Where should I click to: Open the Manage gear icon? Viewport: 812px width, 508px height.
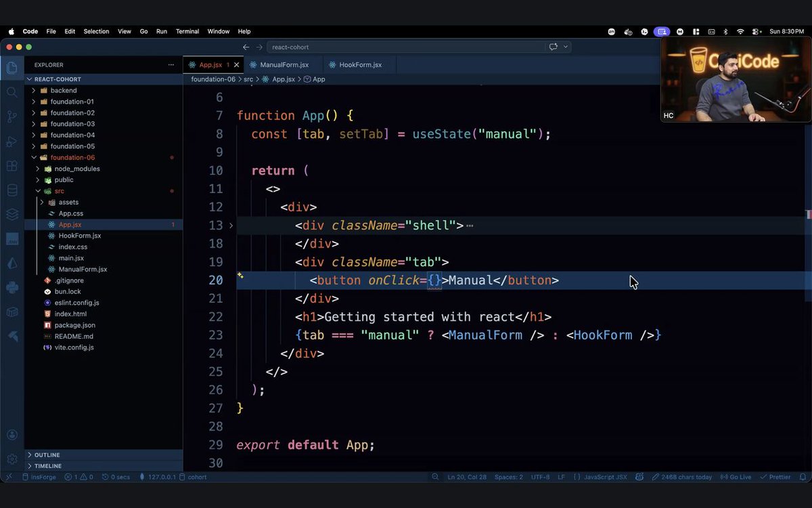(x=12, y=459)
